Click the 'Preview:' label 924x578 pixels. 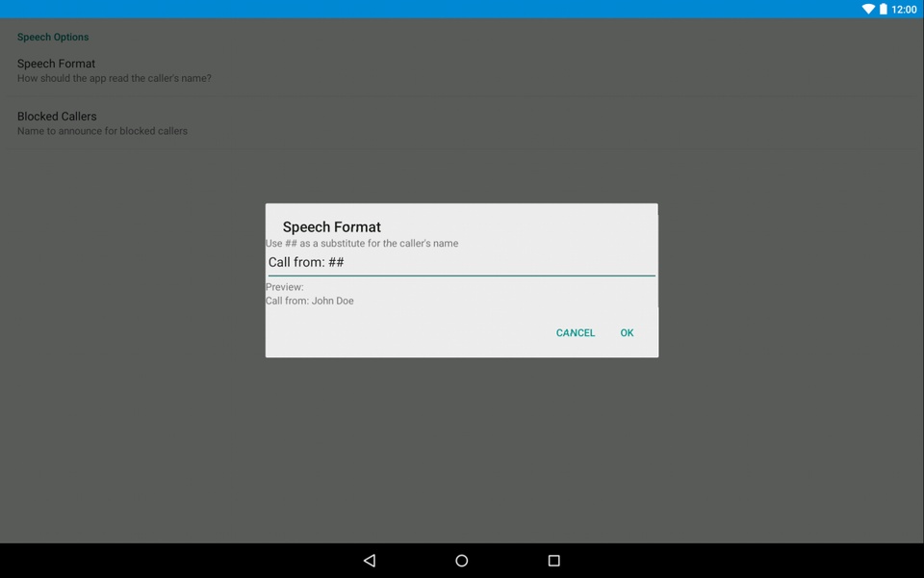[x=285, y=287]
